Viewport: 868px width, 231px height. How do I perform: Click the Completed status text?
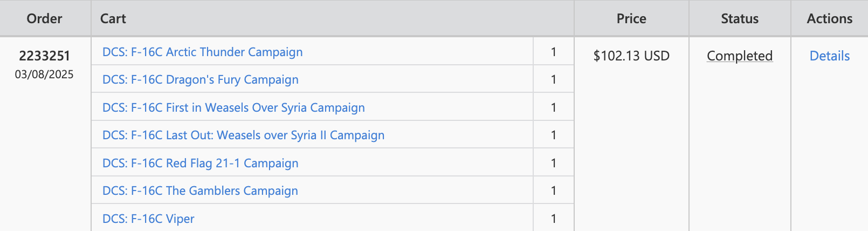point(740,56)
